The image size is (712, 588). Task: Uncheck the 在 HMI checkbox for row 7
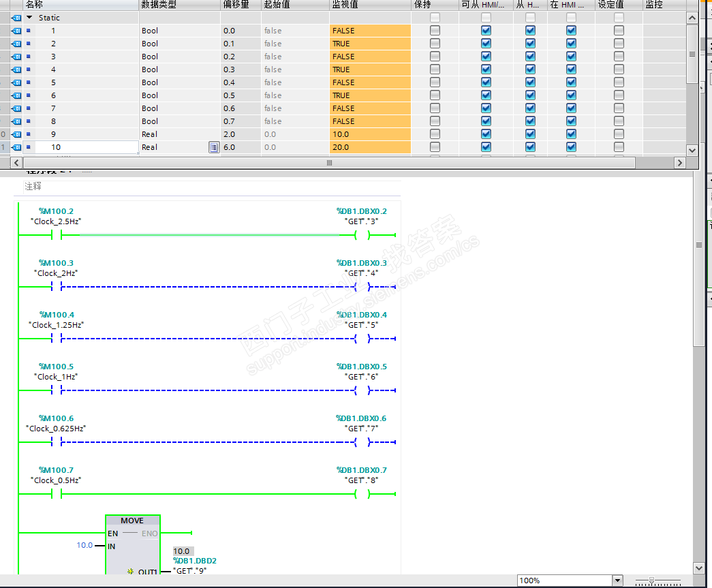[571, 108]
